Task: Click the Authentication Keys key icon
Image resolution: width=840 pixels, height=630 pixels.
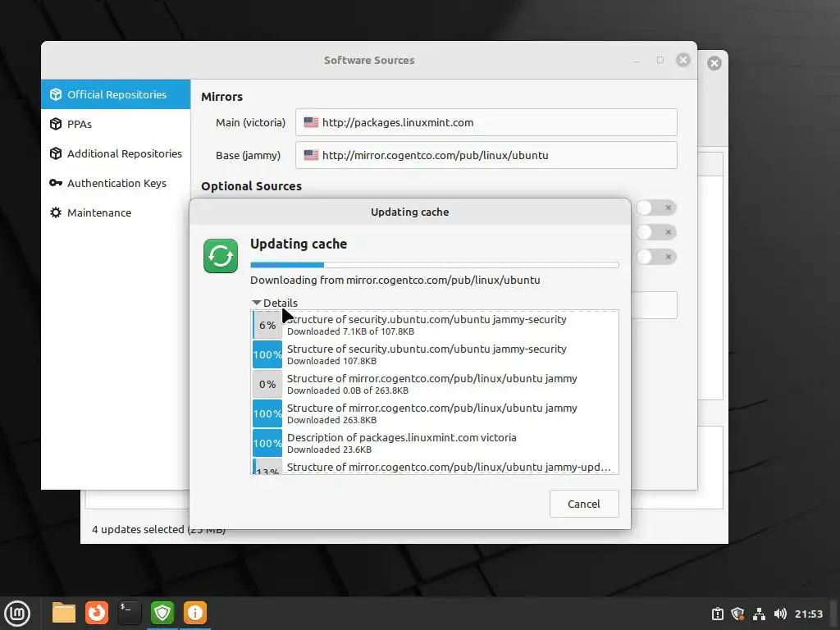Action: click(56, 183)
